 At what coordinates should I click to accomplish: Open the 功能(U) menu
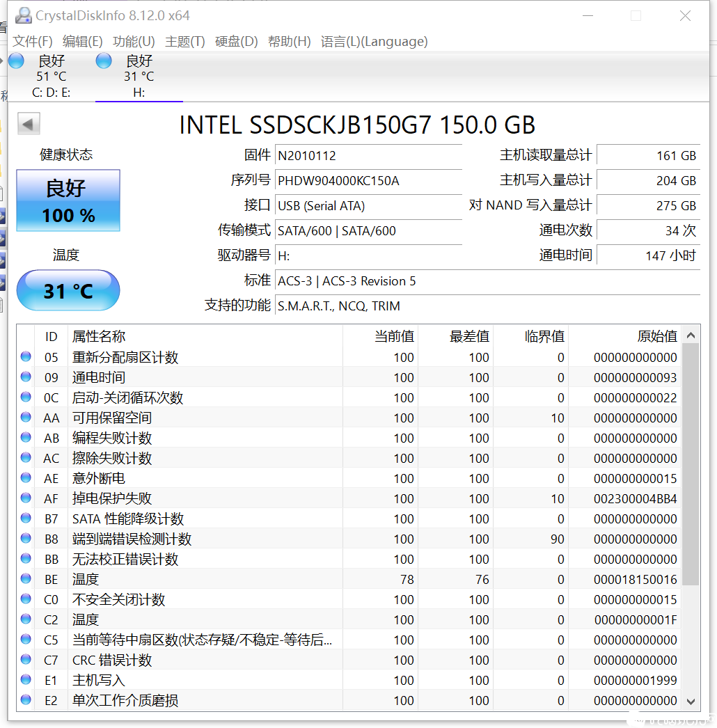click(x=134, y=41)
